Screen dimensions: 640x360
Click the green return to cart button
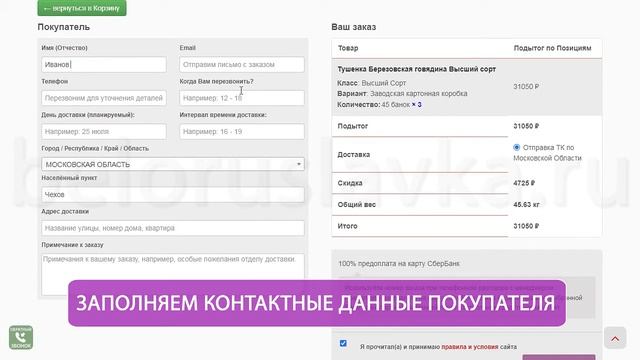82,8
